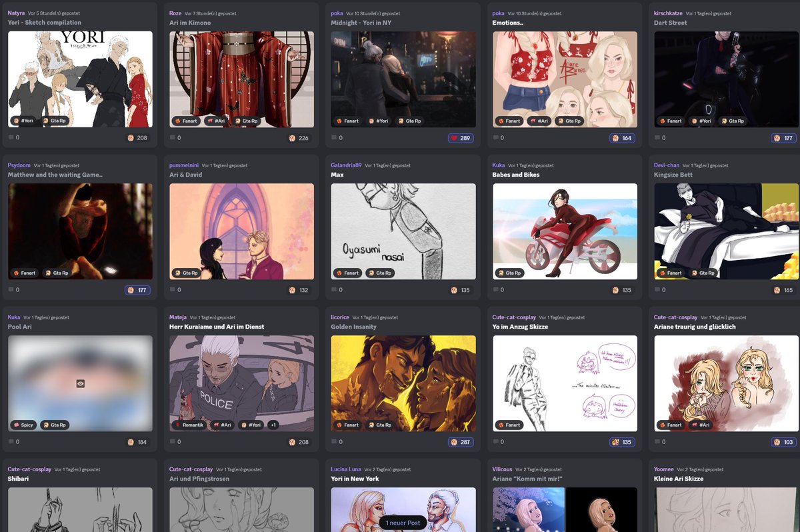
Task: View comments on 'Golden Insanity'
Action: (x=335, y=442)
